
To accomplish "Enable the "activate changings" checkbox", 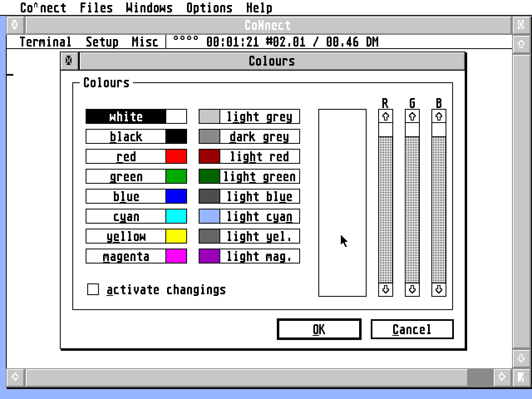I will 92,289.
